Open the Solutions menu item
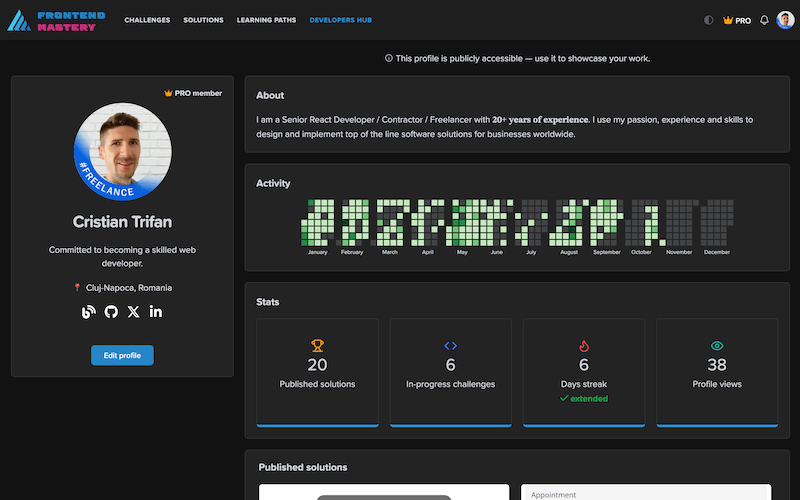The width and height of the screenshot is (800, 500). point(203,20)
